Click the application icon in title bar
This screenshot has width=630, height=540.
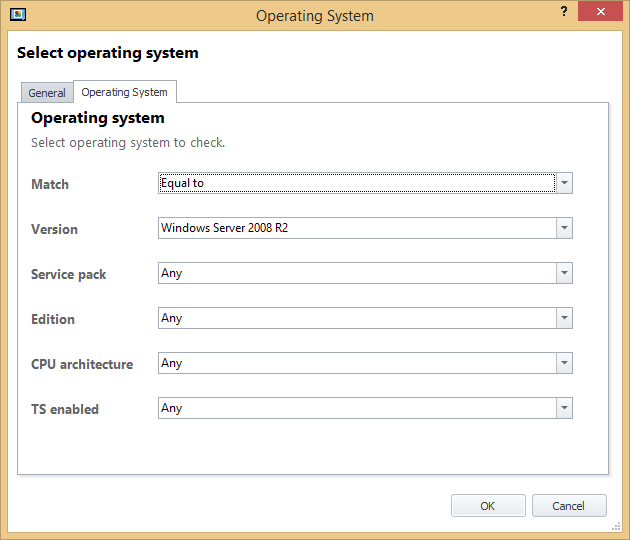pos(18,15)
